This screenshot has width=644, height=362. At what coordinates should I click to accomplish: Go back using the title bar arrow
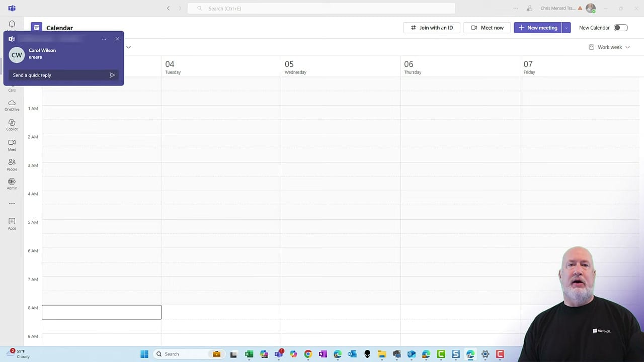pyautogui.click(x=168, y=8)
